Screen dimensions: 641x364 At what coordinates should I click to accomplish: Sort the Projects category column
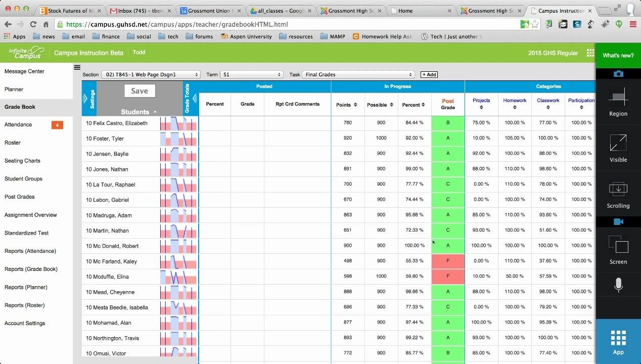click(x=481, y=107)
